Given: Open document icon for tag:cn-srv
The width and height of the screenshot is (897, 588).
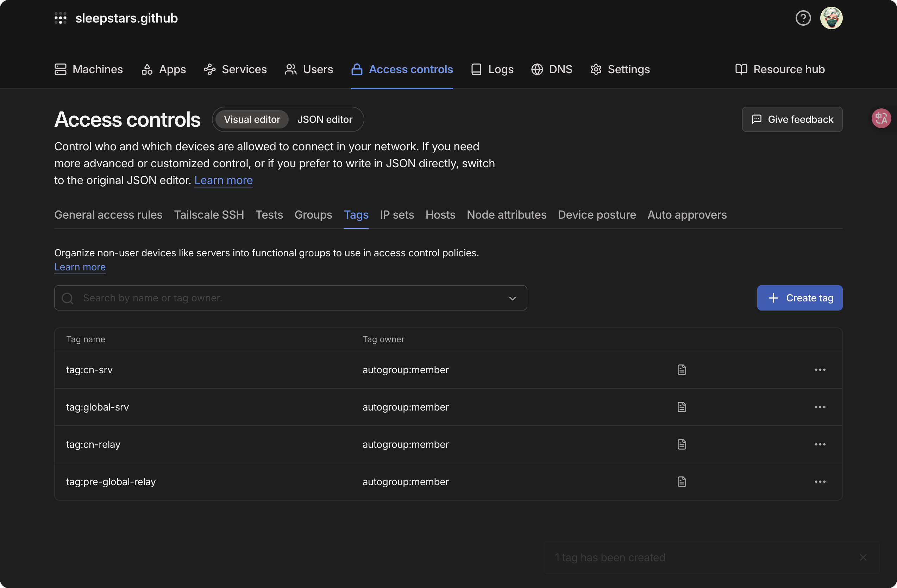Looking at the screenshot, I should [682, 370].
